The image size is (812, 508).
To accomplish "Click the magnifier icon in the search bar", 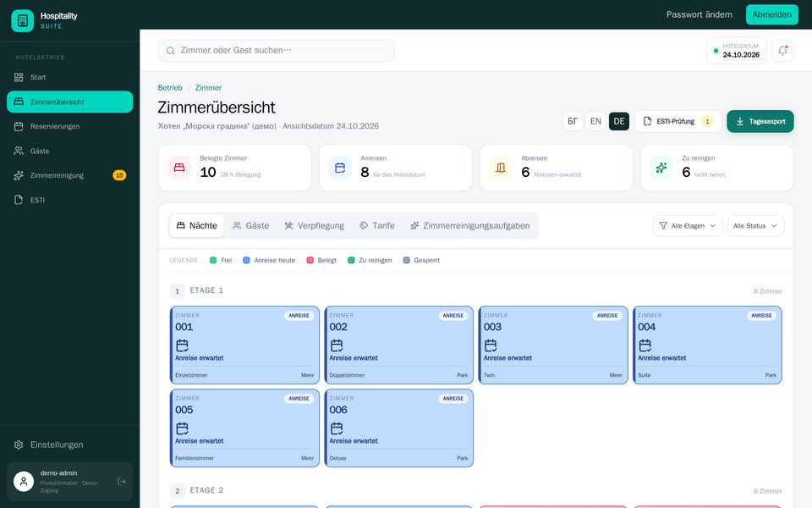I will point(170,51).
